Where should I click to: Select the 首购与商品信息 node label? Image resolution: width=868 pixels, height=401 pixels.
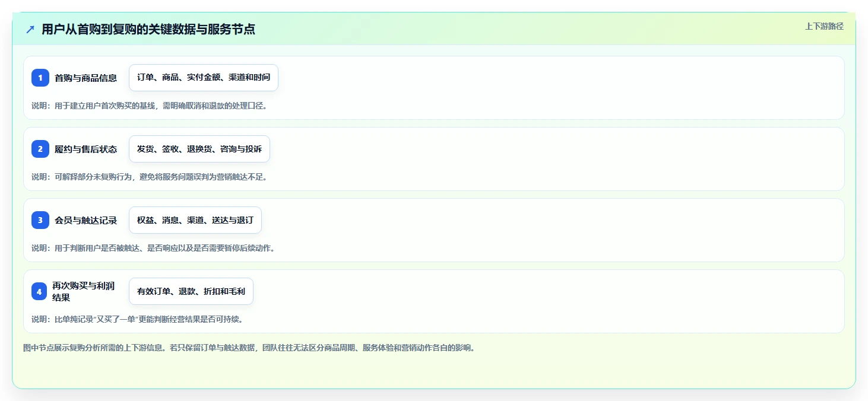click(x=85, y=78)
